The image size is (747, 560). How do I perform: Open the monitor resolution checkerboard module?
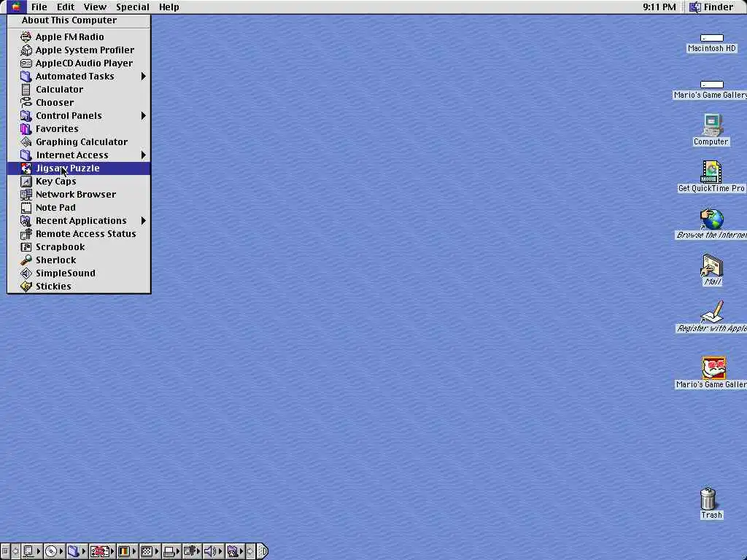point(150,551)
